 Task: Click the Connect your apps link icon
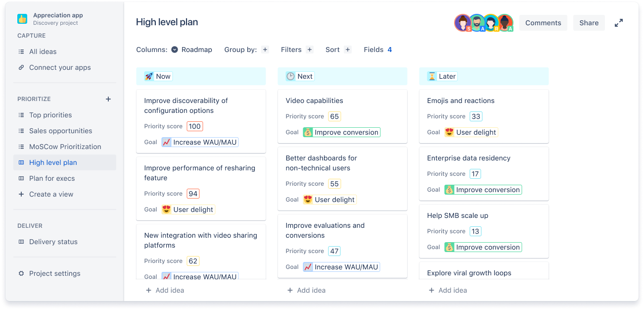coord(21,67)
